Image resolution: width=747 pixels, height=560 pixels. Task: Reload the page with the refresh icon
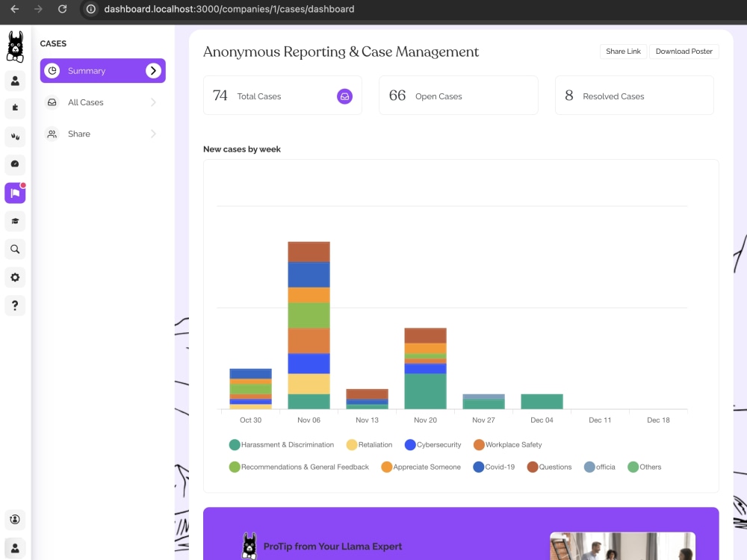pyautogui.click(x=62, y=9)
